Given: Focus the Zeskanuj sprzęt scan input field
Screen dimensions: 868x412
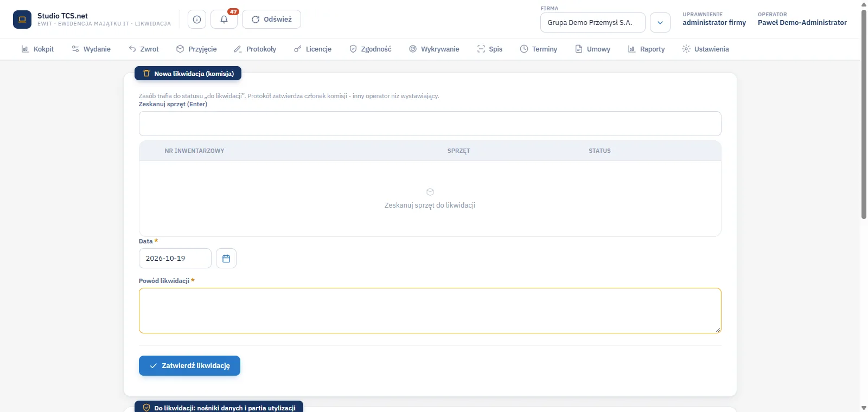Looking at the screenshot, I should (430, 124).
